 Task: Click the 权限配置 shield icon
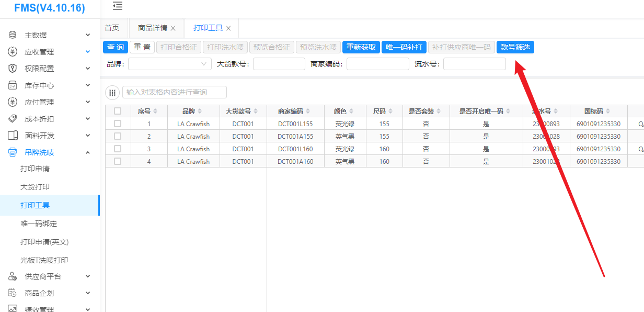[x=13, y=69]
